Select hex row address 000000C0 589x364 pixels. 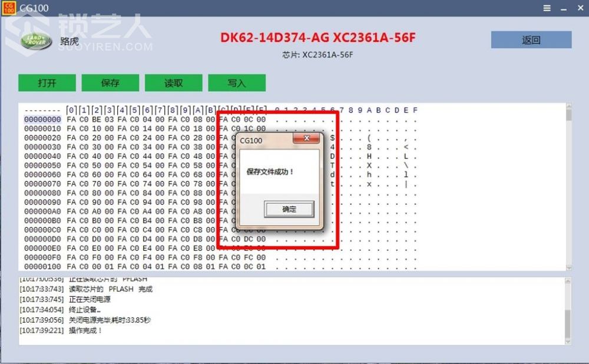pyautogui.click(x=42, y=230)
